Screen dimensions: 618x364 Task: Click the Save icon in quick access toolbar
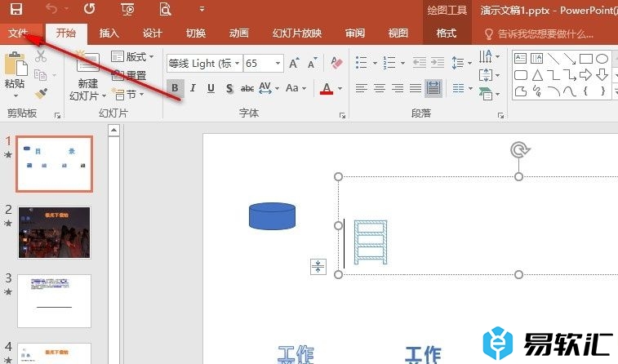[16, 10]
